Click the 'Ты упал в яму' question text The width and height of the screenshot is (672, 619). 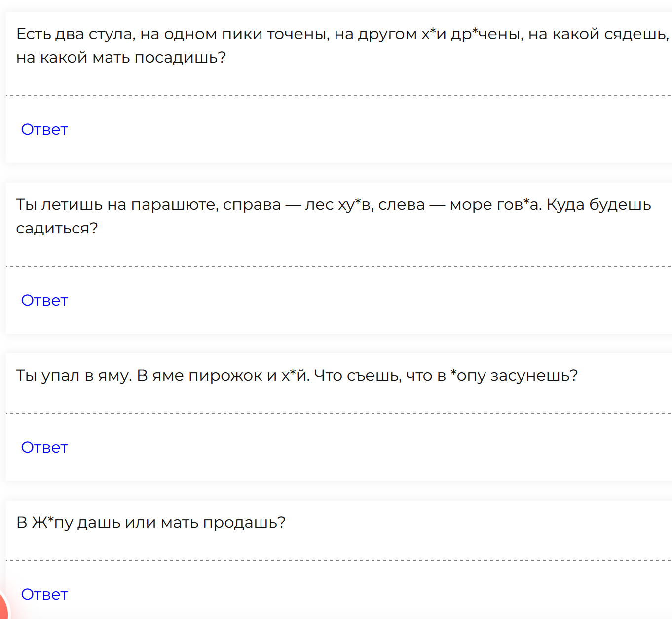297,376
